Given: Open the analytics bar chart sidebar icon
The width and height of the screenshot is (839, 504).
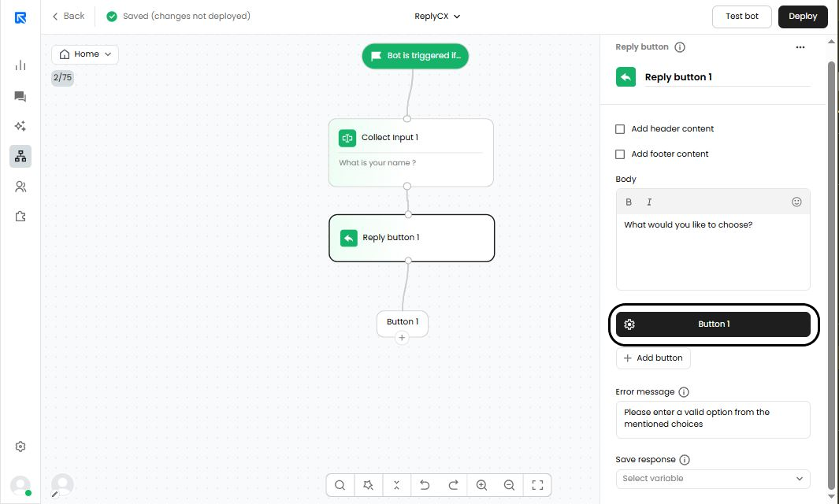Looking at the screenshot, I should click(x=20, y=65).
